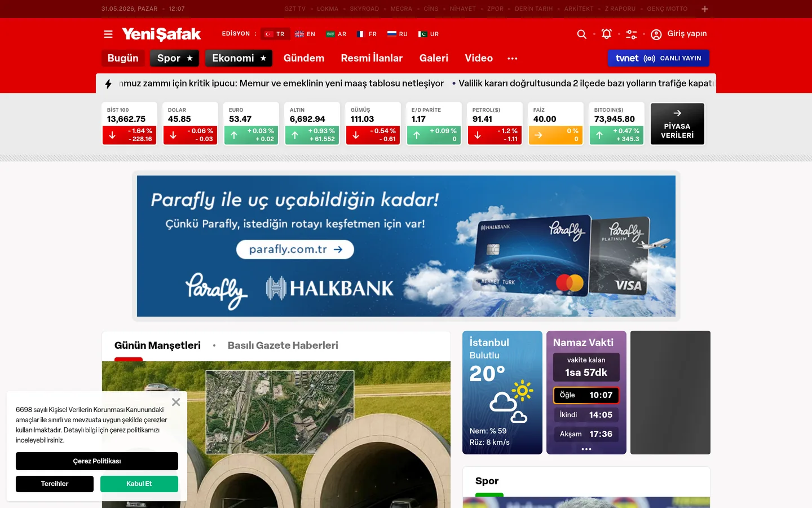Screen dimensions: 812x508
Task: Open the GENÇ MOTTO top link
Action: click(668, 9)
